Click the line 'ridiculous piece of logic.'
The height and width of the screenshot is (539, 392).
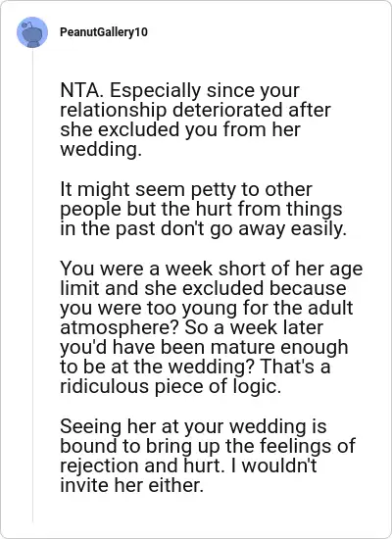click(171, 387)
